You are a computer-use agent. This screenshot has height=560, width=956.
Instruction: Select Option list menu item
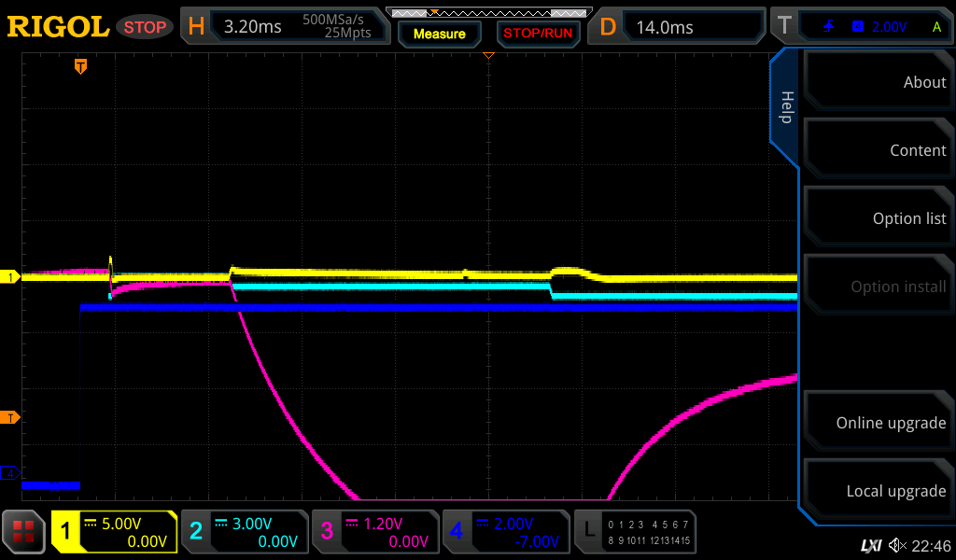[879, 218]
